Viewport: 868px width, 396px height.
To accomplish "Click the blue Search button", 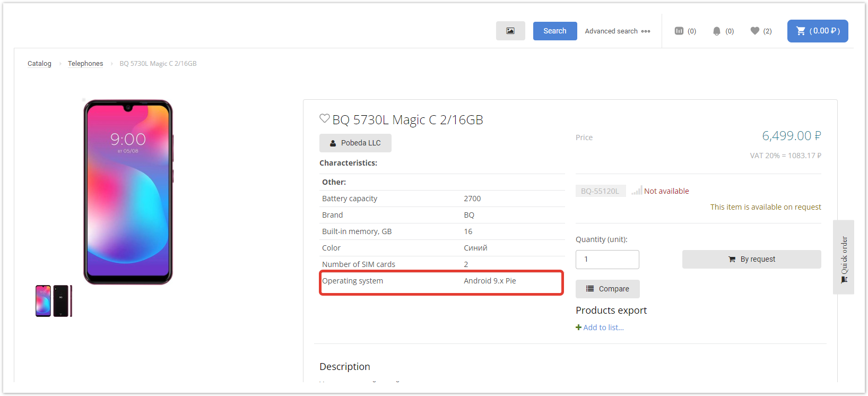I will point(555,31).
